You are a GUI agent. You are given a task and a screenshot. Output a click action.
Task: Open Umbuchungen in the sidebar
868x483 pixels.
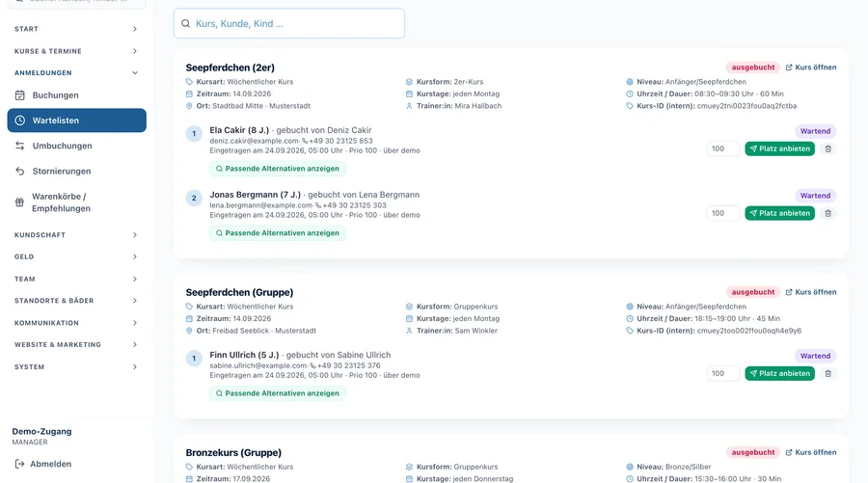point(76,146)
